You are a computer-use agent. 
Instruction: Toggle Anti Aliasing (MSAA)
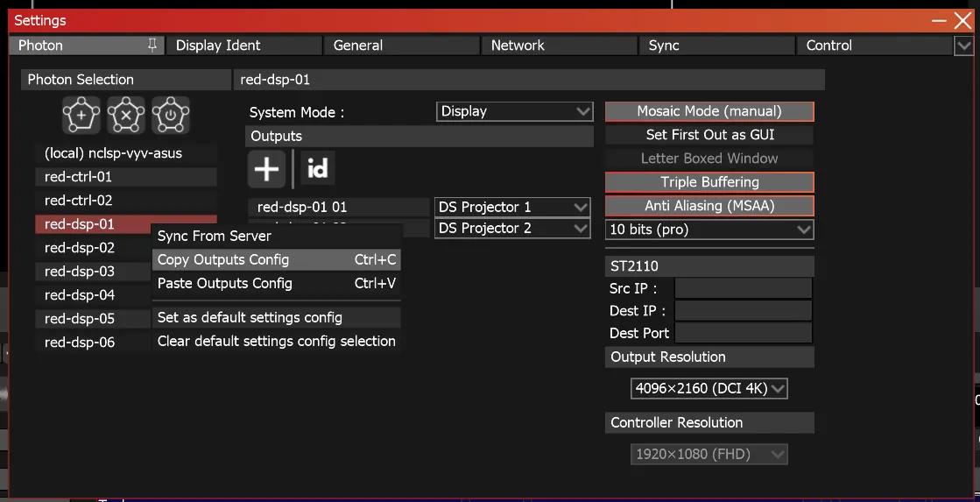709,206
